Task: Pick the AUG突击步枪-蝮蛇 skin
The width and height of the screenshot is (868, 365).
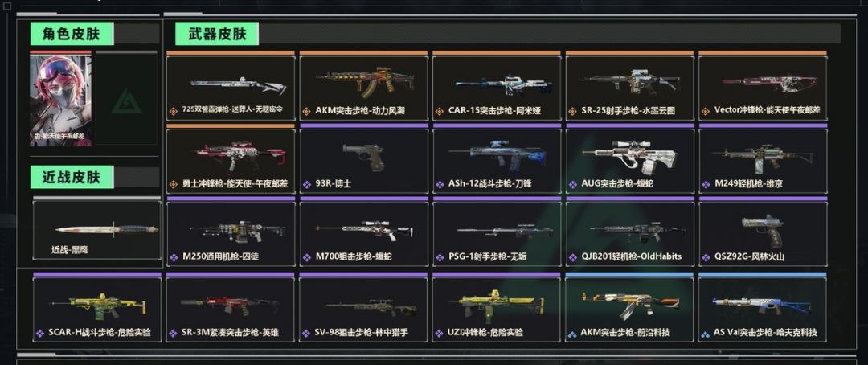Action: pos(629,159)
